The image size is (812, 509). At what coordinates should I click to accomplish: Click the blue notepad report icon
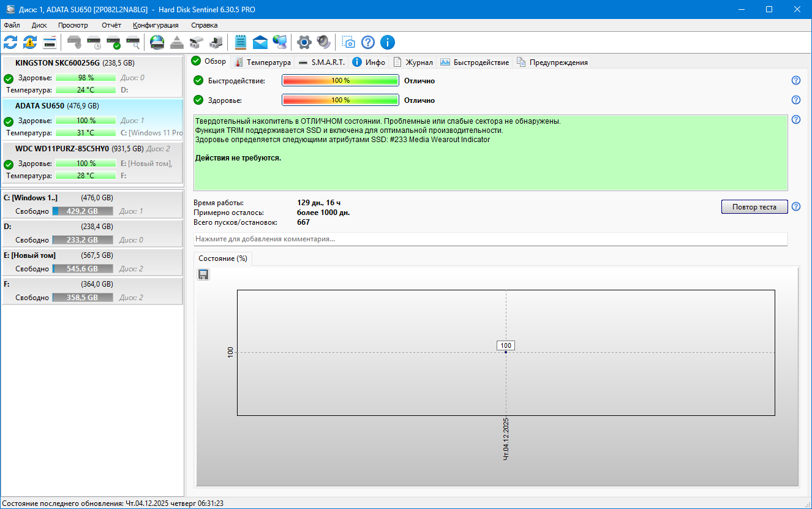click(x=241, y=42)
